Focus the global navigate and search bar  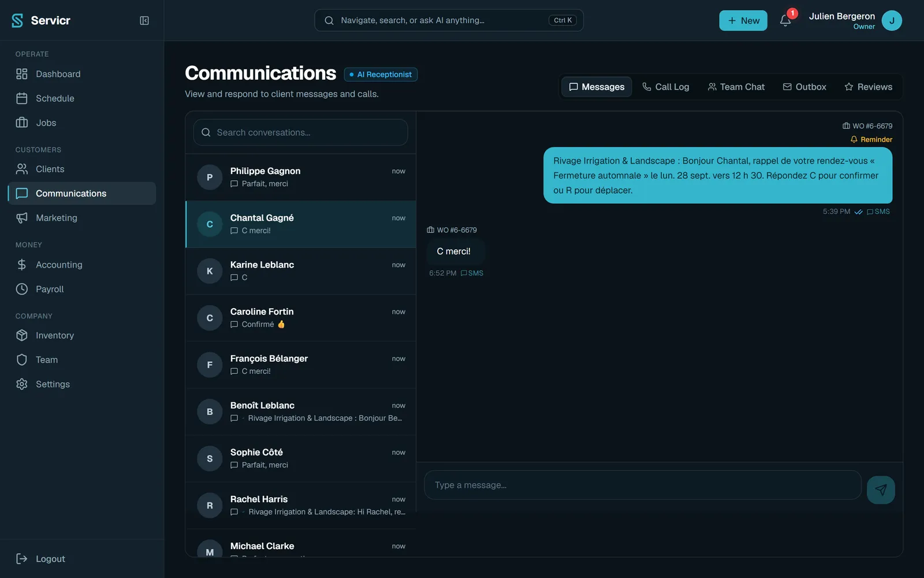(x=449, y=20)
